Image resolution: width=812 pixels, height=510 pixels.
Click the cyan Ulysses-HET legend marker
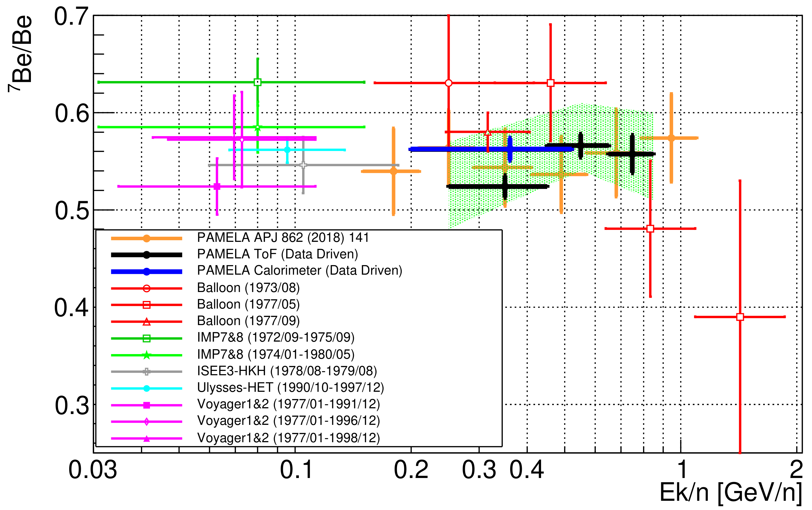coord(146,388)
